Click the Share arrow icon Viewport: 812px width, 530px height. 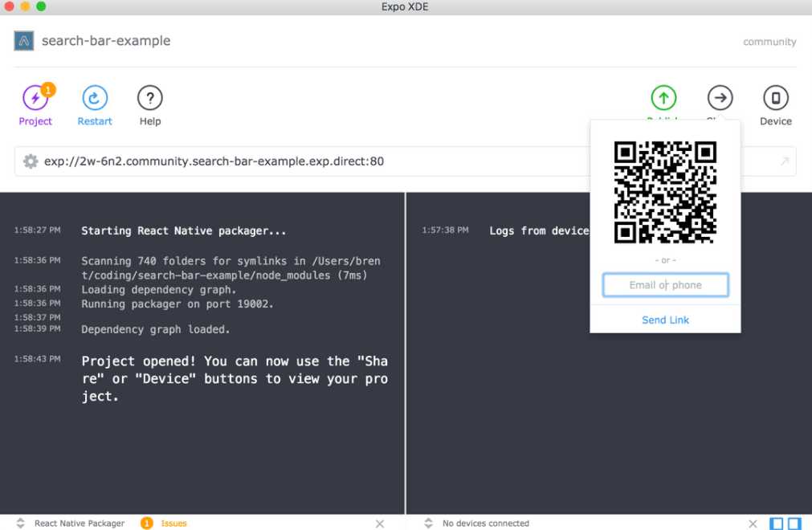click(x=720, y=98)
